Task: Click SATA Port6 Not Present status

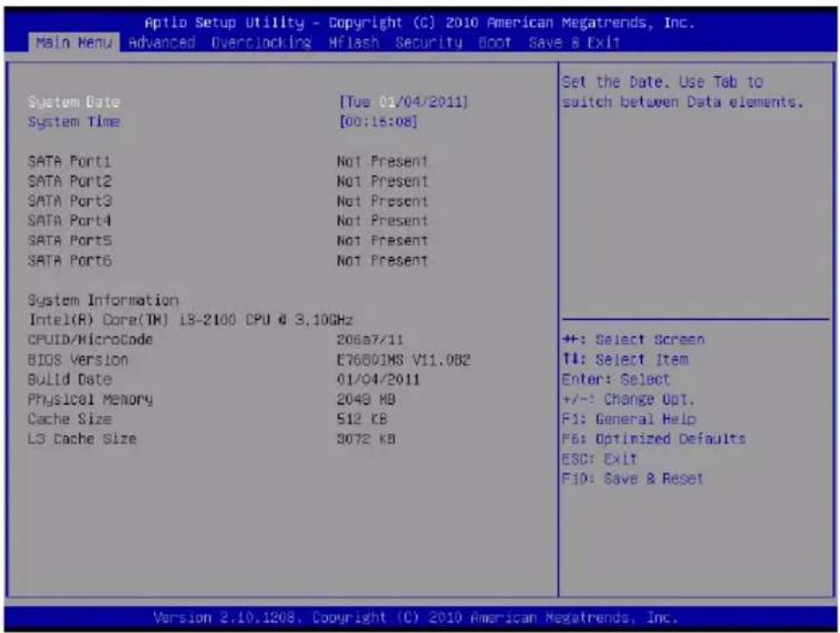Action: (382, 261)
